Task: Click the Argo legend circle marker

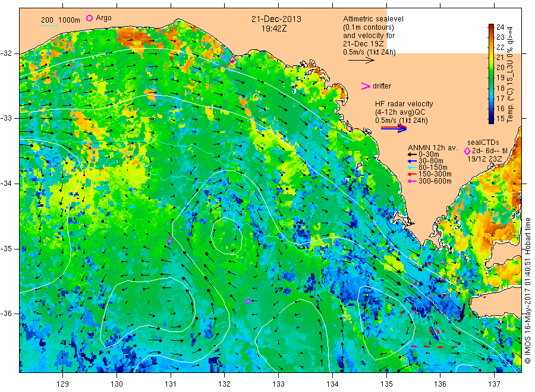Action: (x=89, y=18)
